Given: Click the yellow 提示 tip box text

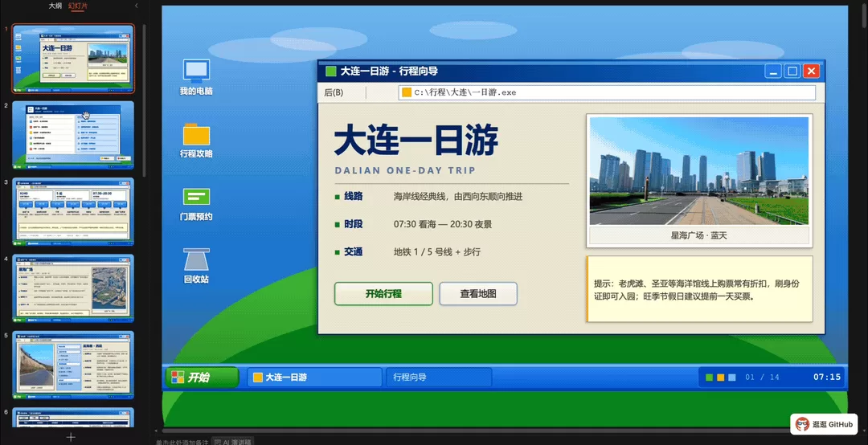Looking at the screenshot, I should pyautogui.click(x=696, y=290).
